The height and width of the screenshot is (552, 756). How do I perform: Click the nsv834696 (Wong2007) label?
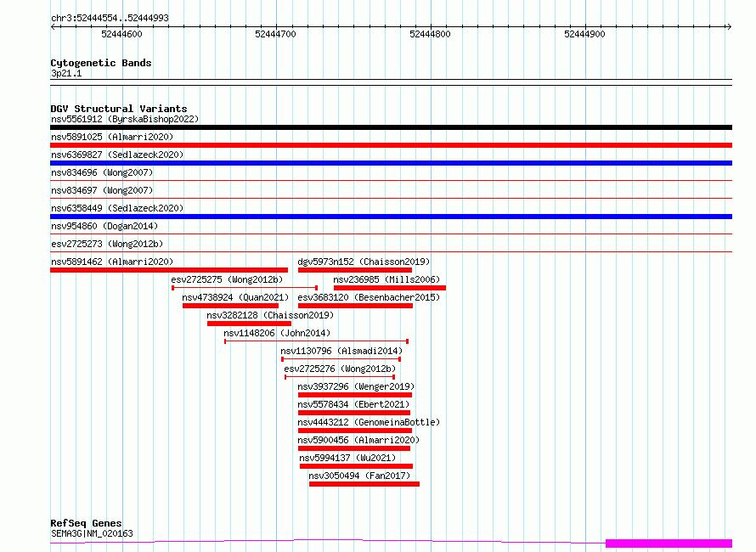coord(102,172)
